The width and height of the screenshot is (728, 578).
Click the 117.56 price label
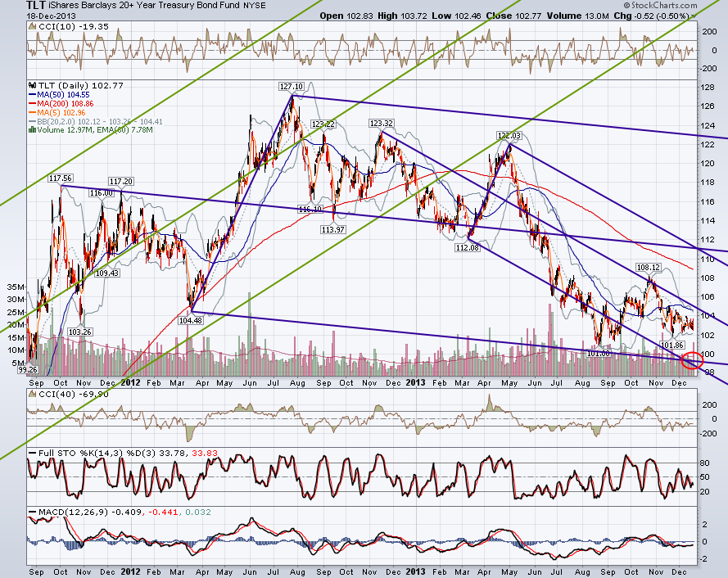(x=61, y=178)
